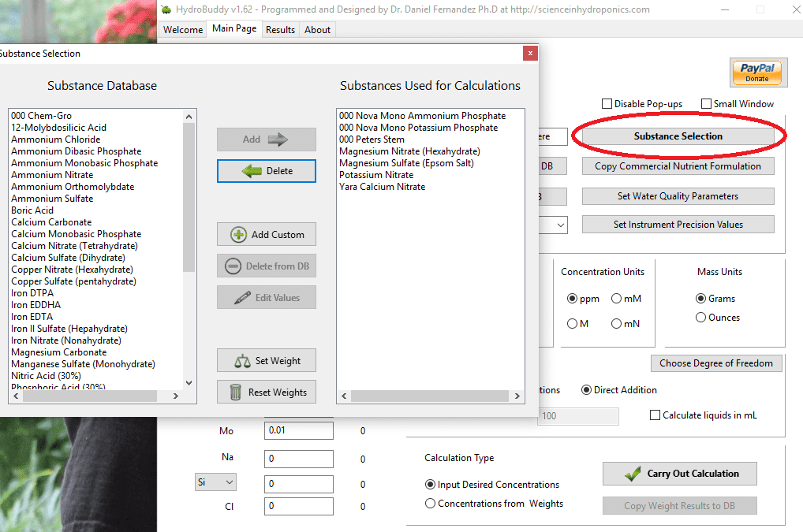Enable the Small Window checkbox
Viewport: 803px width, 532px height.
(x=706, y=104)
